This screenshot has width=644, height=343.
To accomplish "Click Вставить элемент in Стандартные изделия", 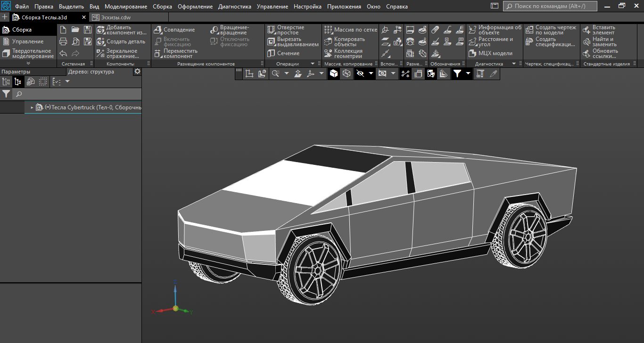I will pyautogui.click(x=598, y=30).
